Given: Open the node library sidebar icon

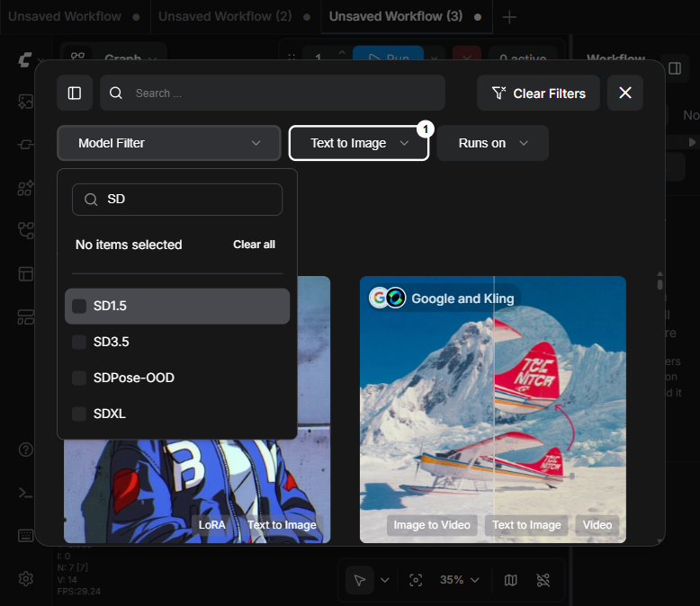Looking at the screenshot, I should (25, 145).
